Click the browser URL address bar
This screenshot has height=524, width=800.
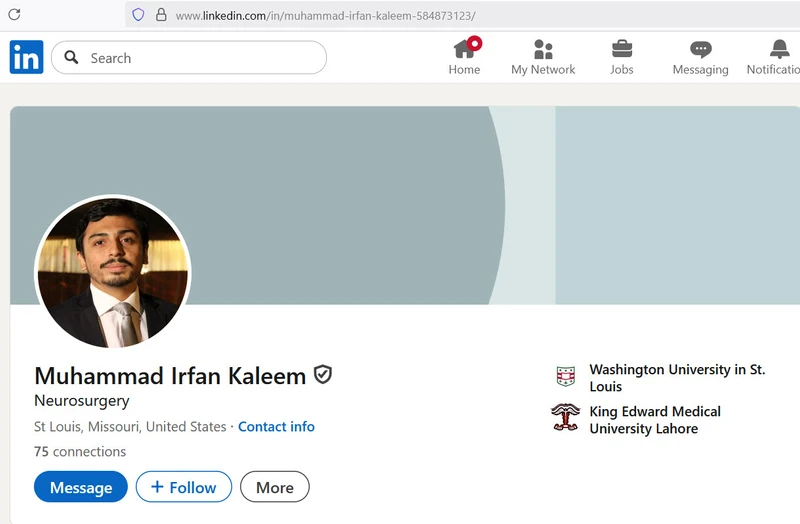400,16
